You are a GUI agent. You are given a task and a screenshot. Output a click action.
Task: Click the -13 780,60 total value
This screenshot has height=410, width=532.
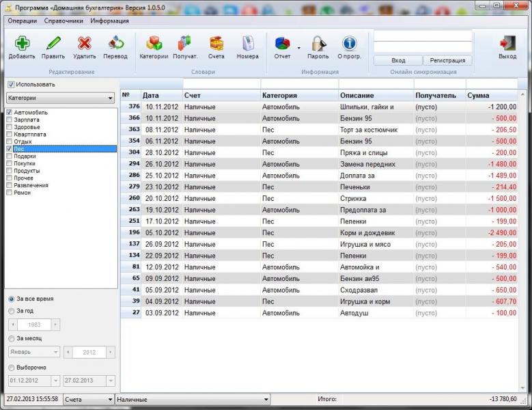(503, 399)
